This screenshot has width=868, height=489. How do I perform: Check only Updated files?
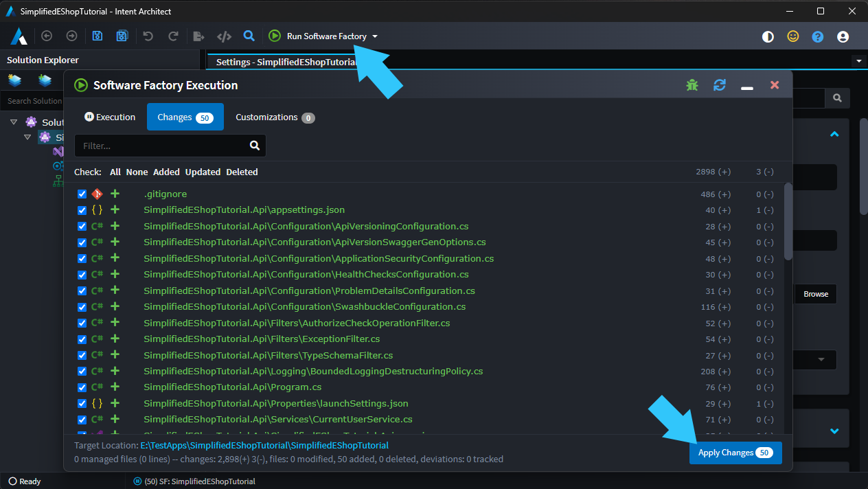(x=203, y=172)
